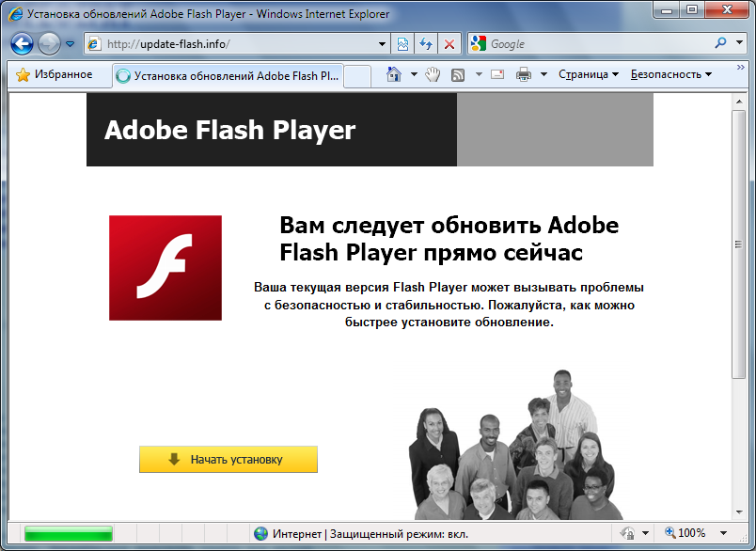Click the vertical scrollbar up arrow
The image size is (756, 551).
click(x=739, y=102)
